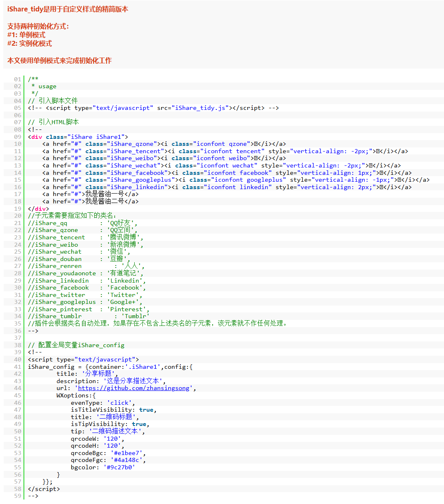Screen dimensions: 444x504
Task: Click the line '#1: 单例模式'
Action: pyautogui.click(x=26, y=35)
